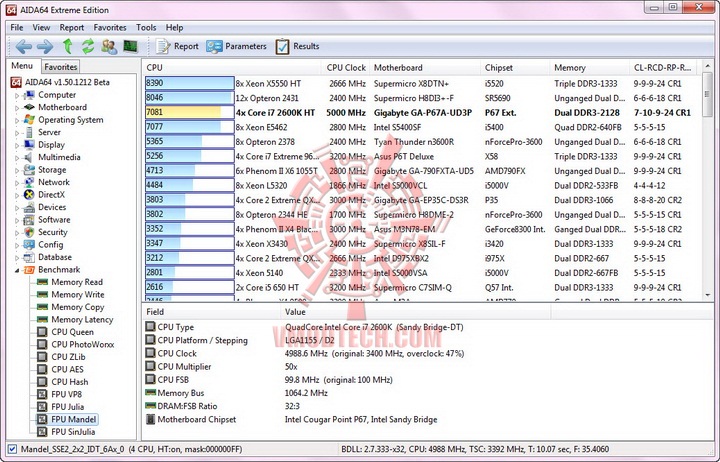Sort by the CPU Clock column header
The image size is (720, 462).
pyautogui.click(x=345, y=68)
